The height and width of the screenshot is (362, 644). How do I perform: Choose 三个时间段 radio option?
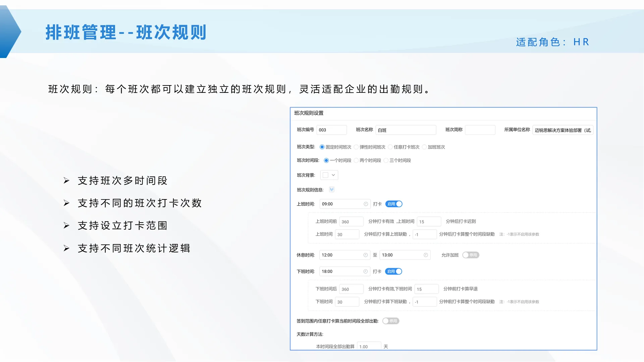click(x=386, y=161)
